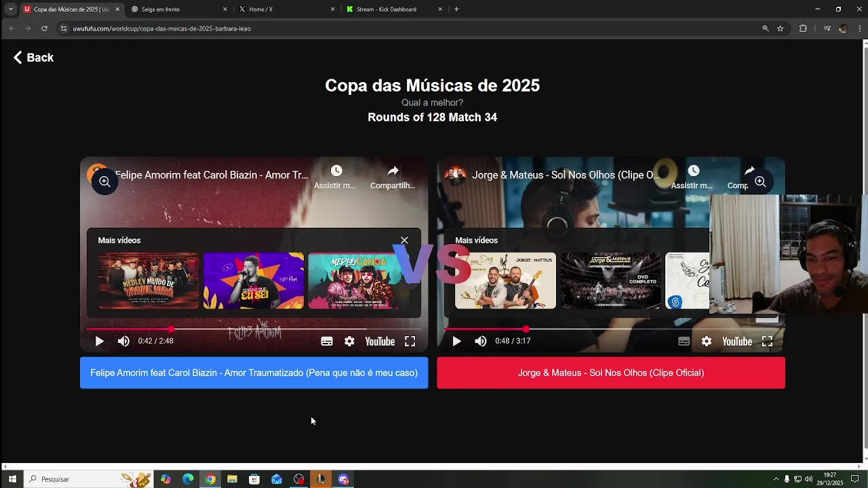Image resolution: width=868 pixels, height=488 pixels.
Task: Click the Jorge & Mateus video title link
Action: click(x=566, y=175)
